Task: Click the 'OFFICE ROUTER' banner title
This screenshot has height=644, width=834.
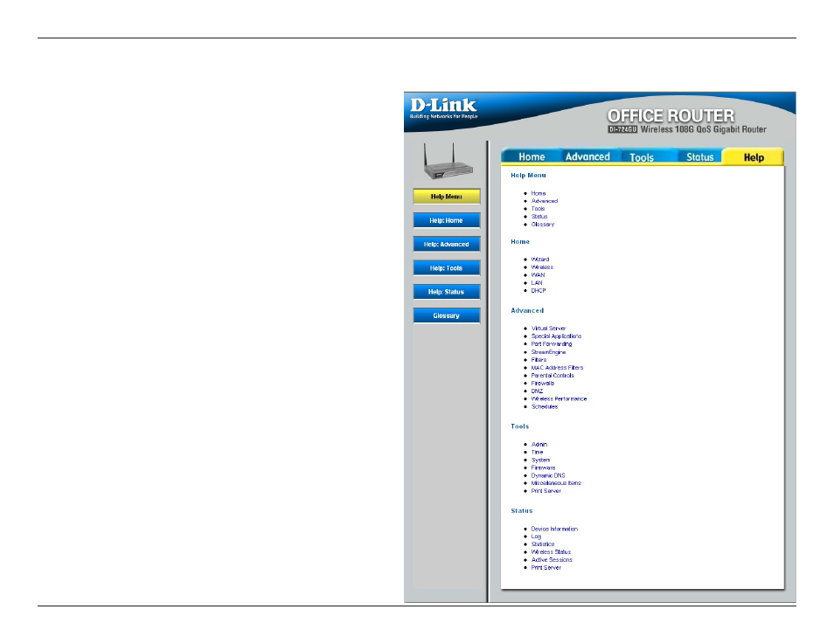Action: (671, 116)
